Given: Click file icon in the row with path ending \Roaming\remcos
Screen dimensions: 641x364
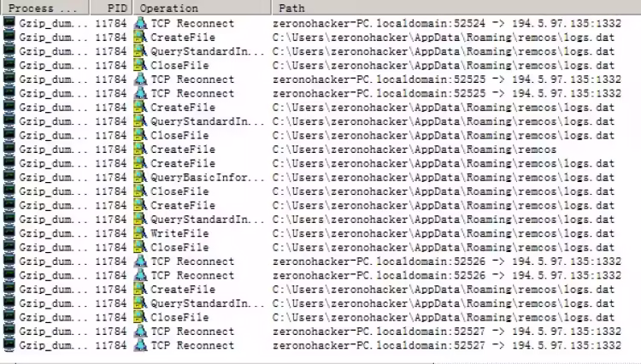Looking at the screenshot, I should pyautogui.click(x=140, y=150).
